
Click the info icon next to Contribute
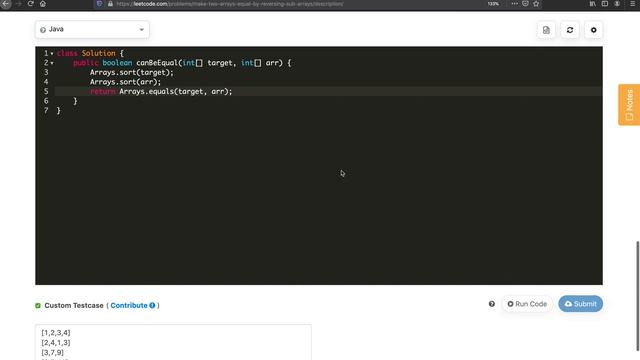click(x=152, y=305)
